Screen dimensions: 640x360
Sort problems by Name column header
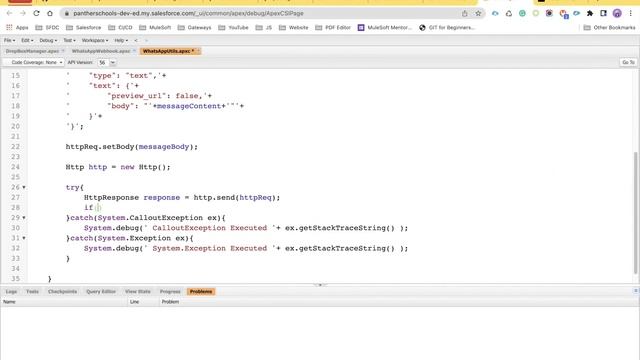tap(64, 302)
